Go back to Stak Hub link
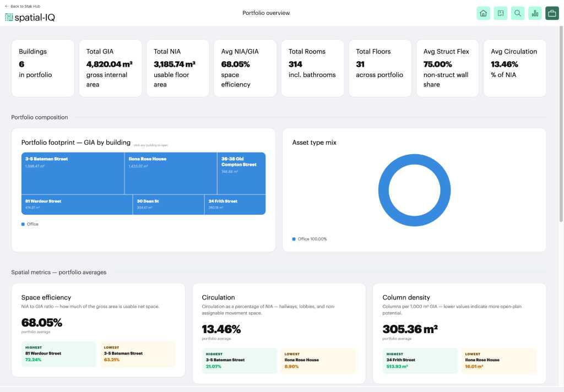The height and width of the screenshot is (392, 564). point(23,6)
